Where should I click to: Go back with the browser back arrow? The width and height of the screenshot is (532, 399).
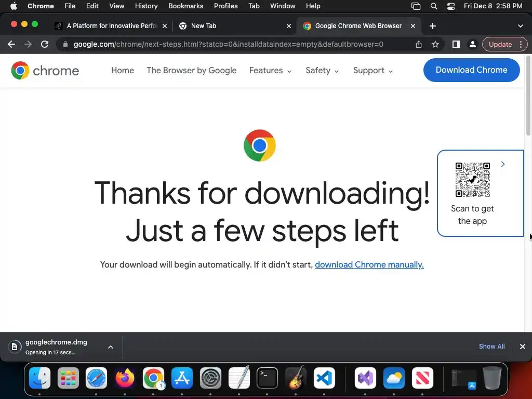pos(11,44)
